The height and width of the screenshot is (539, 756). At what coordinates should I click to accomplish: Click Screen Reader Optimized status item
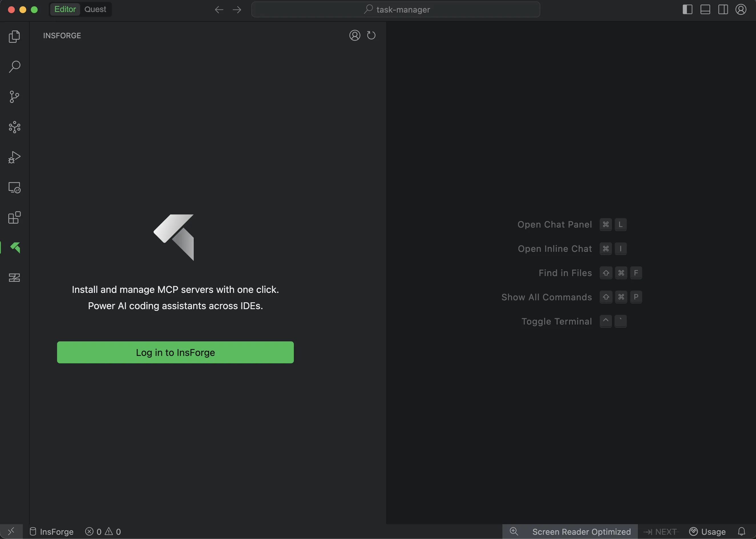pos(581,532)
